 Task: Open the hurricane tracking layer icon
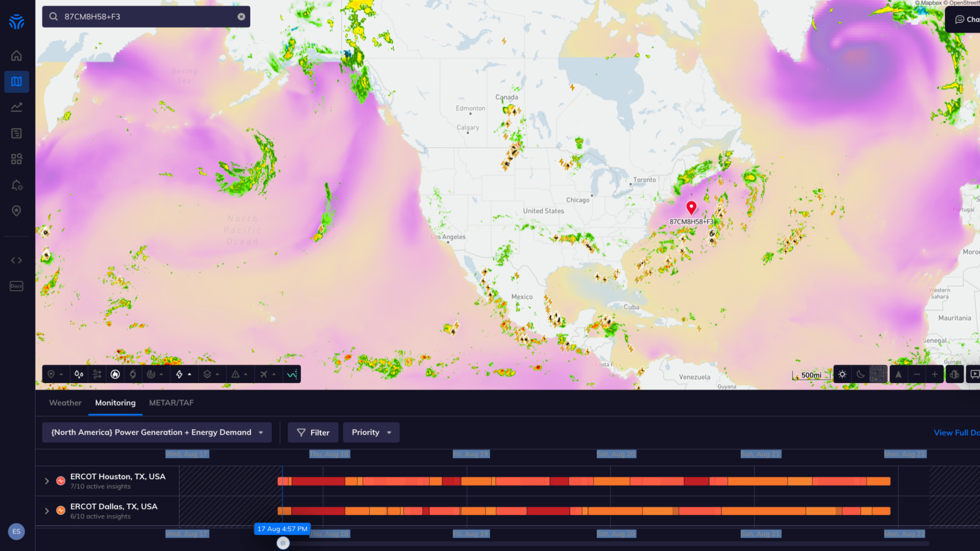(x=133, y=375)
